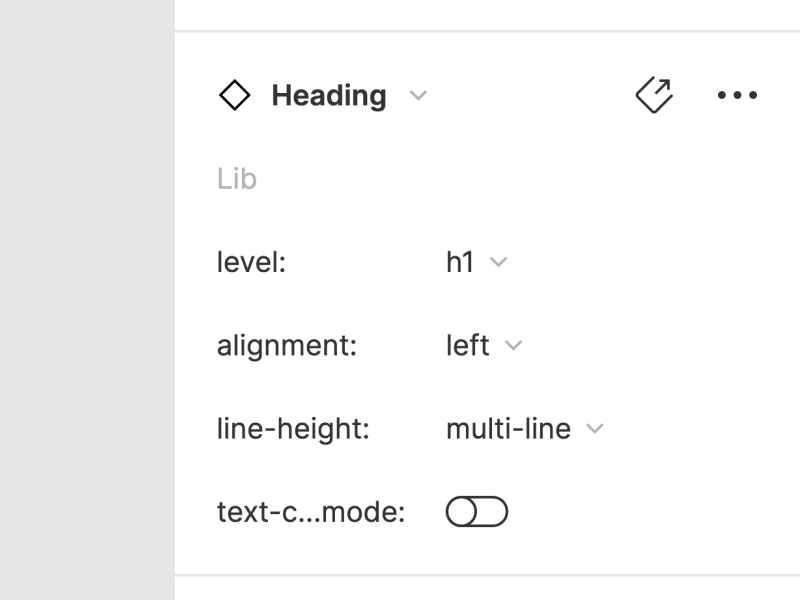This screenshot has width=800, height=600.
Task: Click the Lib placeholder text field
Action: pyautogui.click(x=237, y=178)
